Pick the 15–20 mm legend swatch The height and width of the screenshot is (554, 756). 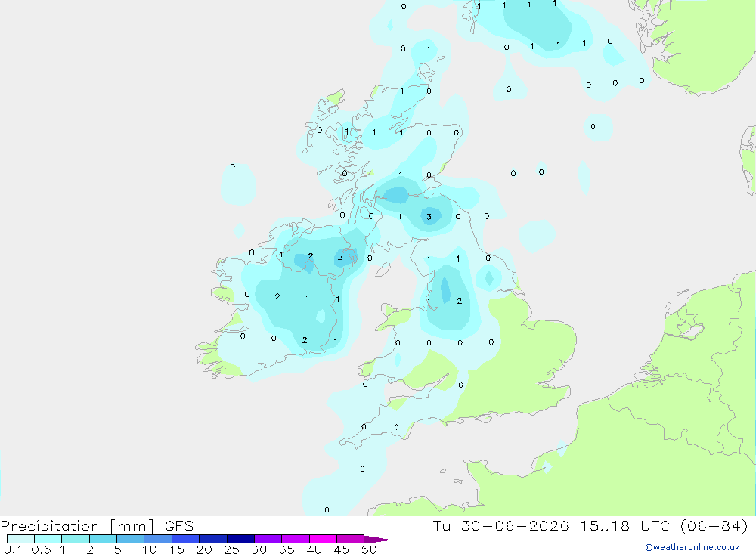(x=185, y=539)
